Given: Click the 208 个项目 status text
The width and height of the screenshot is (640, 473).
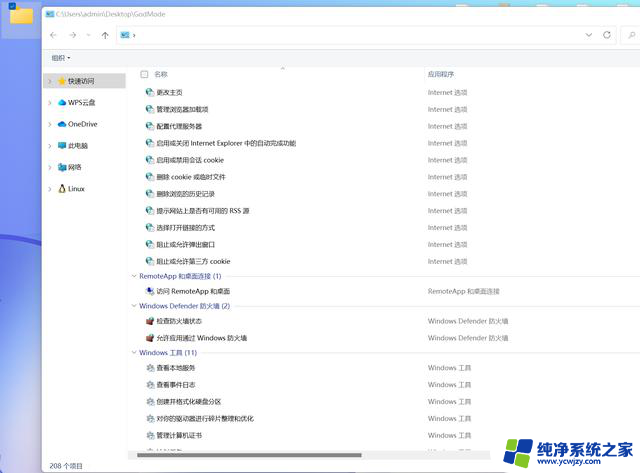Looking at the screenshot, I should coord(66,466).
